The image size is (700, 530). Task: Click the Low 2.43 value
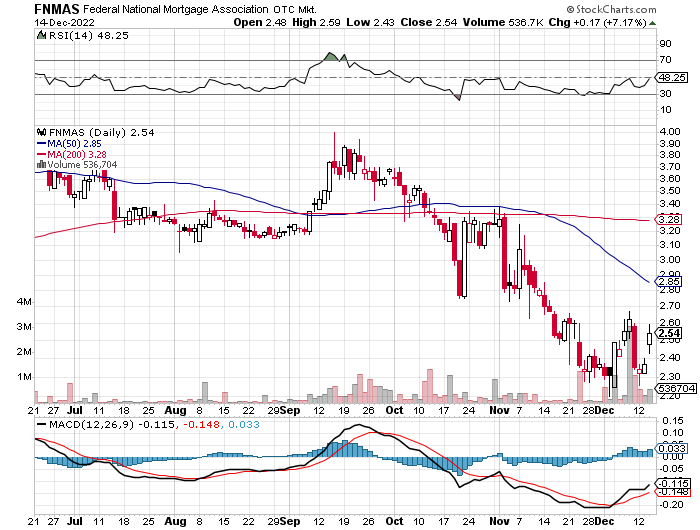371,22
